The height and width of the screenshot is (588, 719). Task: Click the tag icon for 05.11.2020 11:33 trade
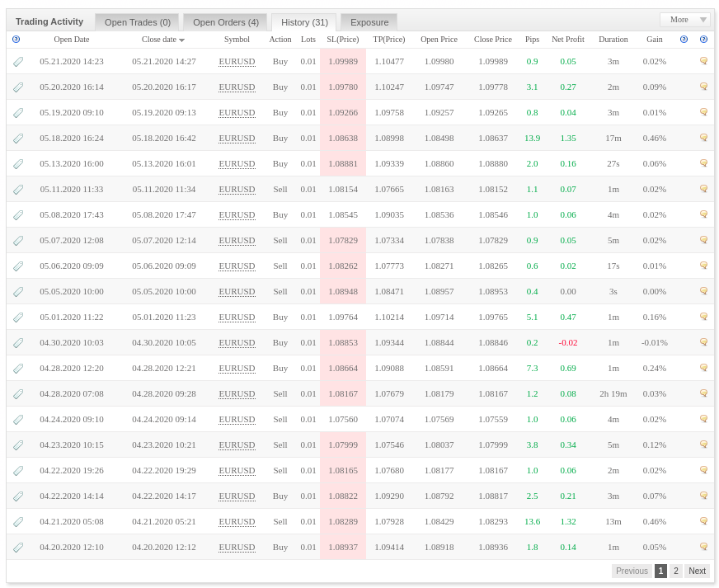point(18,190)
